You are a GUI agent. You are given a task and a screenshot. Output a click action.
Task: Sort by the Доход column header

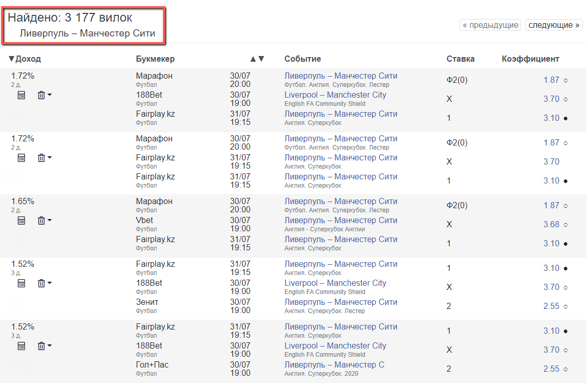point(25,59)
